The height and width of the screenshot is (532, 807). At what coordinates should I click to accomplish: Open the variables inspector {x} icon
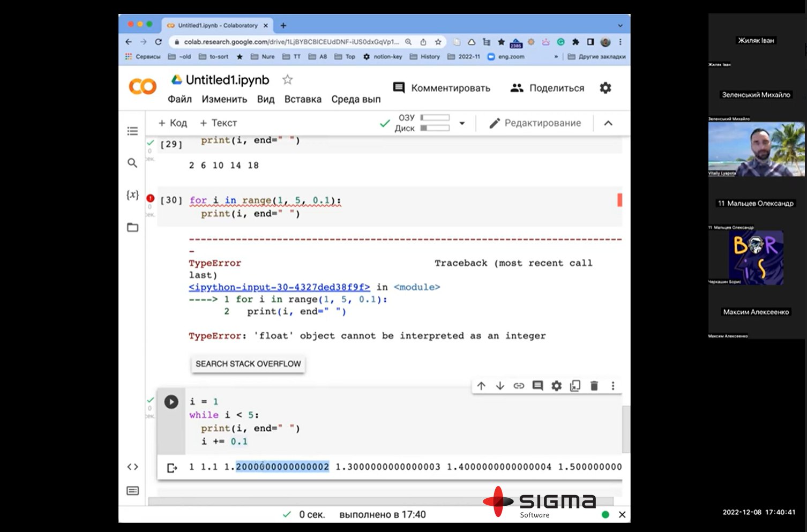tap(132, 195)
